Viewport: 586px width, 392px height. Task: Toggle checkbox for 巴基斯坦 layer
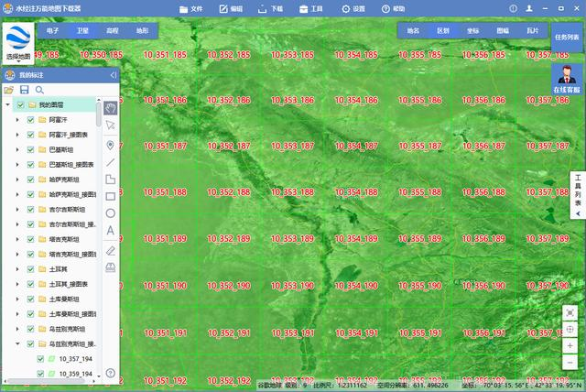coord(30,150)
